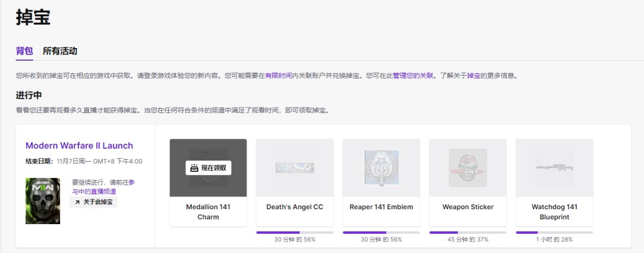This screenshot has height=253, width=644.
Task: Click the 45 分钟 的 37% progress text
Action: tap(468, 239)
